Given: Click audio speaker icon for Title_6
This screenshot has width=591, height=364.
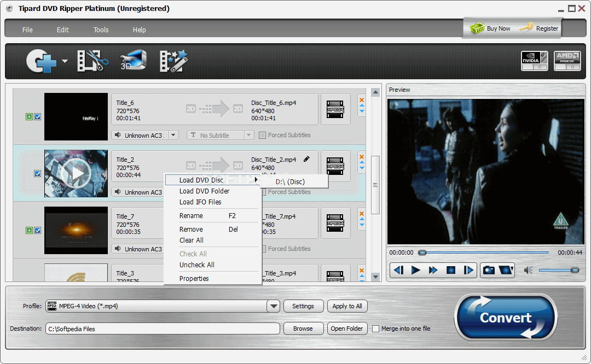Looking at the screenshot, I should [x=118, y=135].
